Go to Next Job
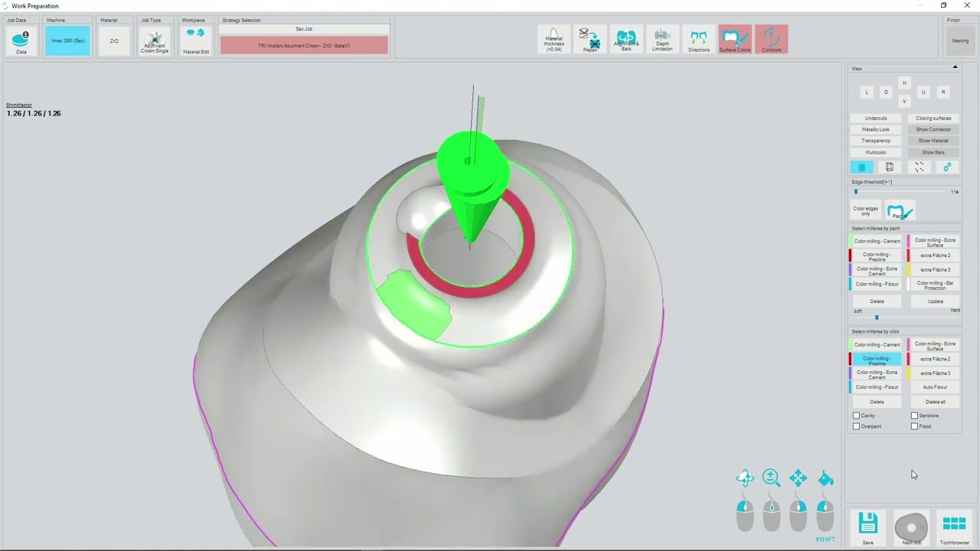Image resolution: width=980 pixels, height=551 pixels. pos(911,527)
